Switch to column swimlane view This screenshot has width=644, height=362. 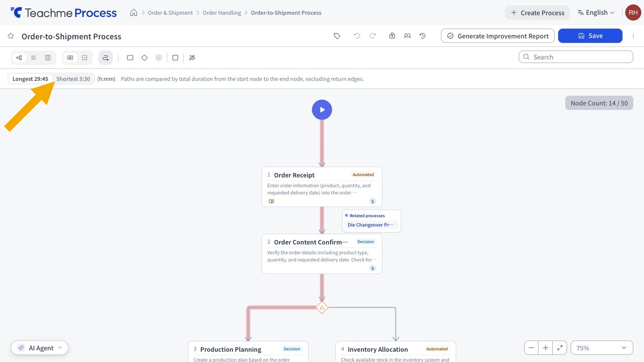(x=48, y=58)
